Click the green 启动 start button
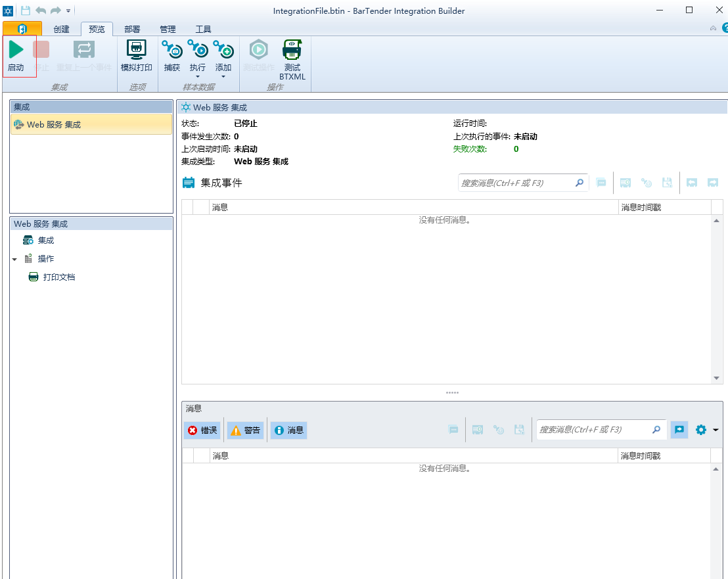This screenshot has width=728, height=579. click(x=16, y=56)
